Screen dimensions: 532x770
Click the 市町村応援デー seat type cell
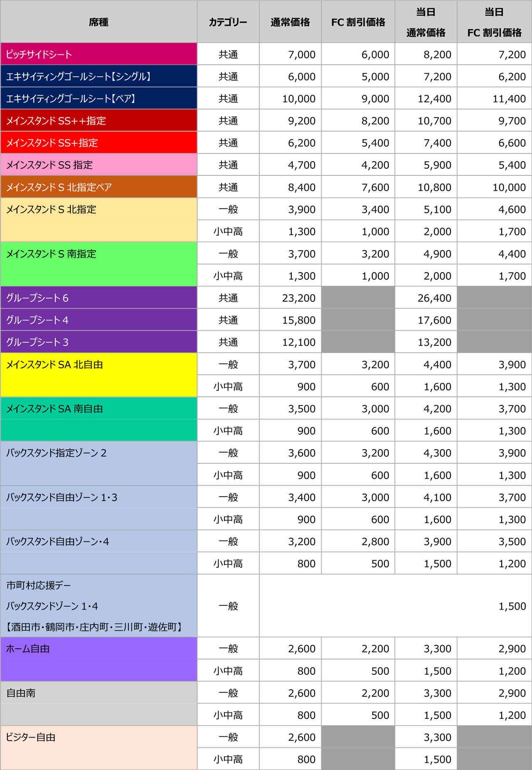pos(99,606)
